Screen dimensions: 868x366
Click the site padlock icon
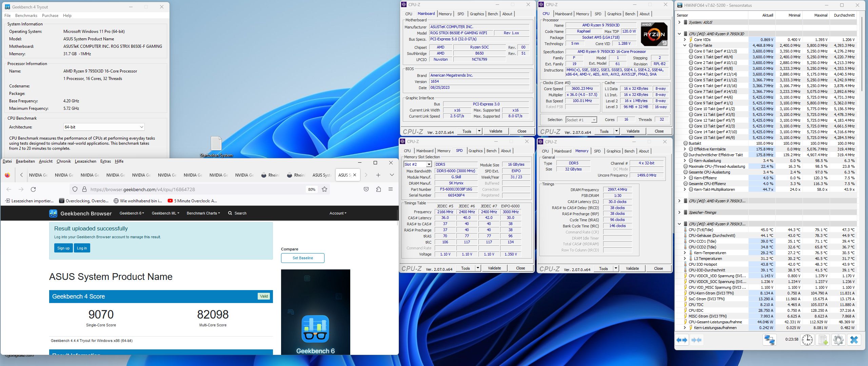pos(84,189)
